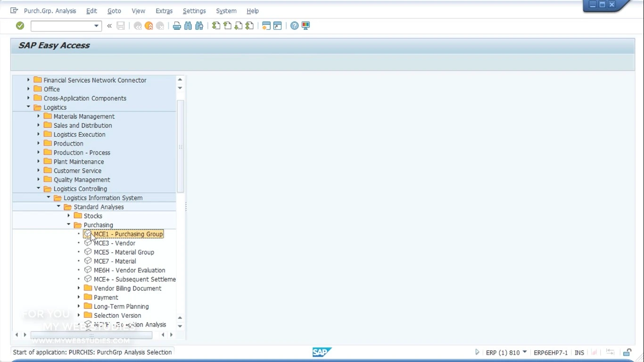Collapse the command field with double-chevron icon
Viewport: 644px width, 362px height.
pos(109,26)
